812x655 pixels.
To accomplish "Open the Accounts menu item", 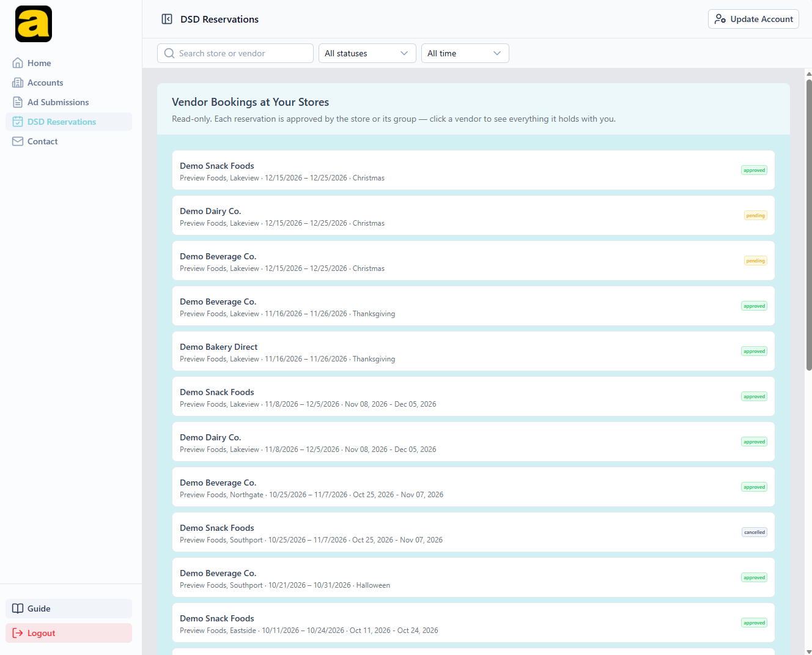I will click(68, 83).
